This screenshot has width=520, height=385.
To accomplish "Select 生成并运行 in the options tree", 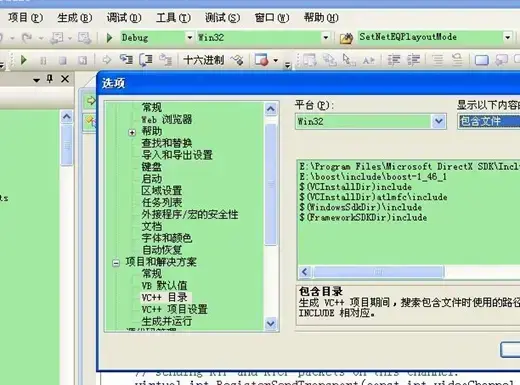I will click(x=167, y=321).
